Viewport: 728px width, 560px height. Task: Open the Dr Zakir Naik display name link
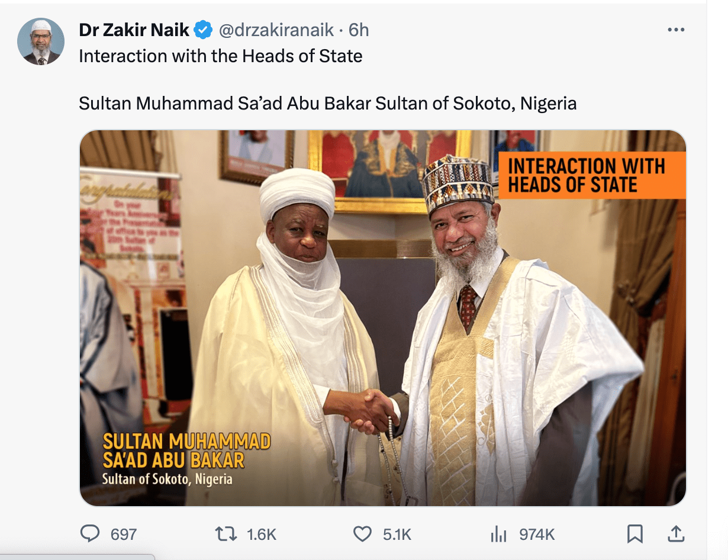click(134, 30)
